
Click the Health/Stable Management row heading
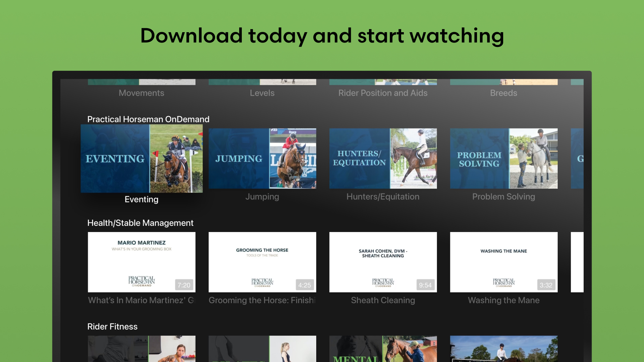click(x=140, y=223)
